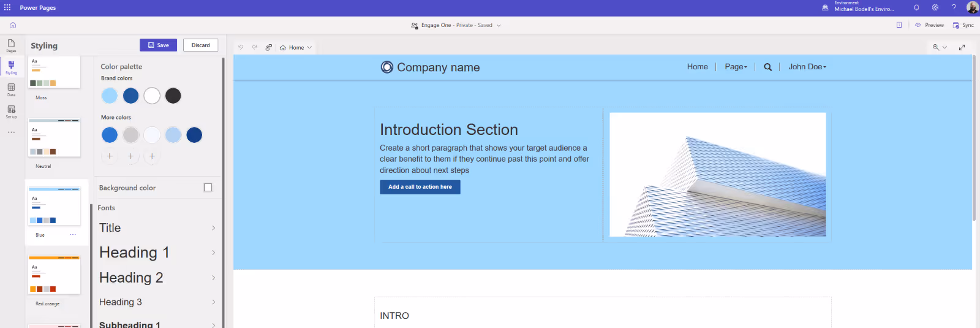Select the black brand color
980x328 pixels.
(x=173, y=96)
